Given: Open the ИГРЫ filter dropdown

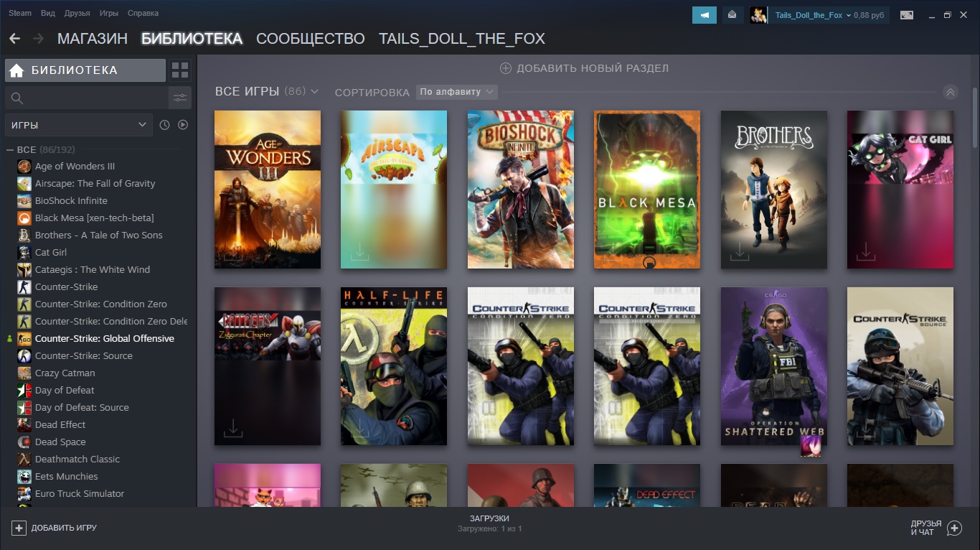Looking at the screenshot, I should pos(79,125).
